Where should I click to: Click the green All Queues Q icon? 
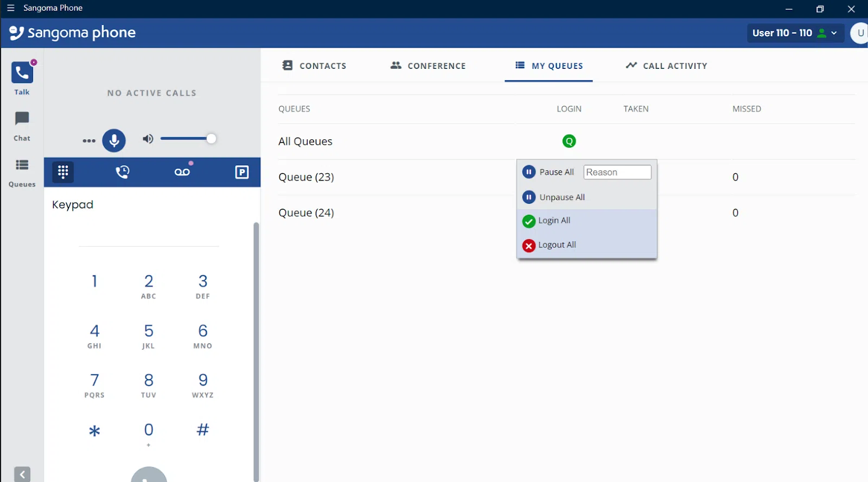(x=569, y=142)
